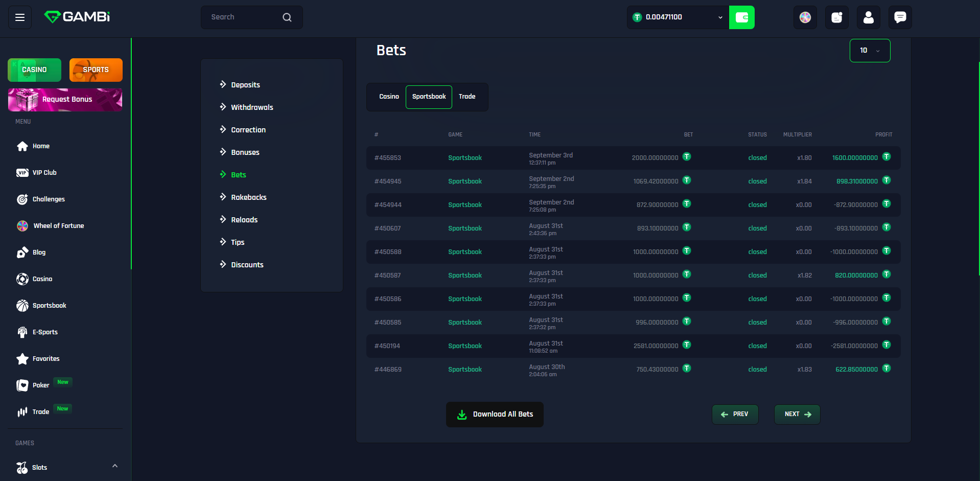The image size is (980, 481).
Task: Click closed status of bet #450587
Action: click(757, 276)
